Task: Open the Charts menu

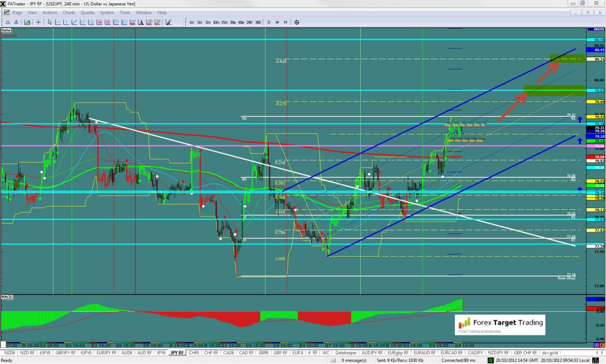Action: coord(69,12)
